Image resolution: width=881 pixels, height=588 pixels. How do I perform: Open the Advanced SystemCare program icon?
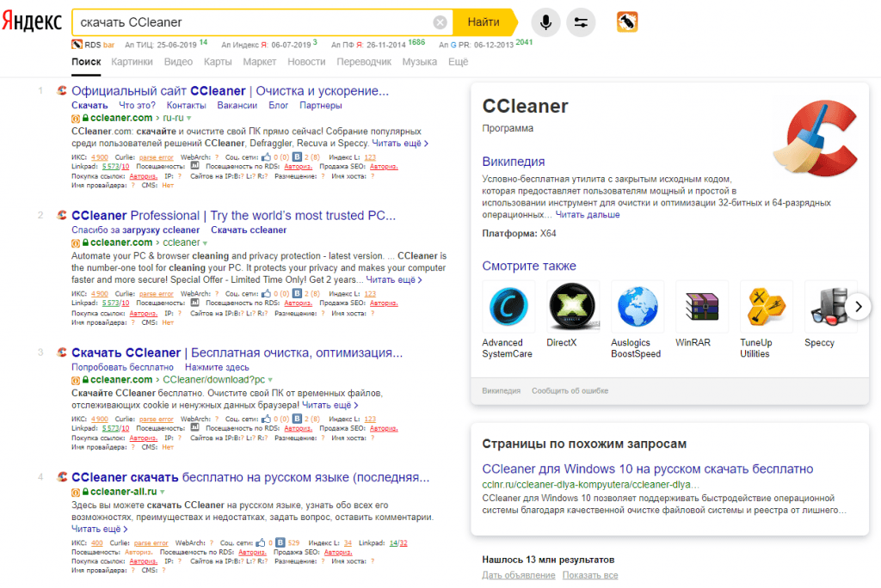point(508,307)
